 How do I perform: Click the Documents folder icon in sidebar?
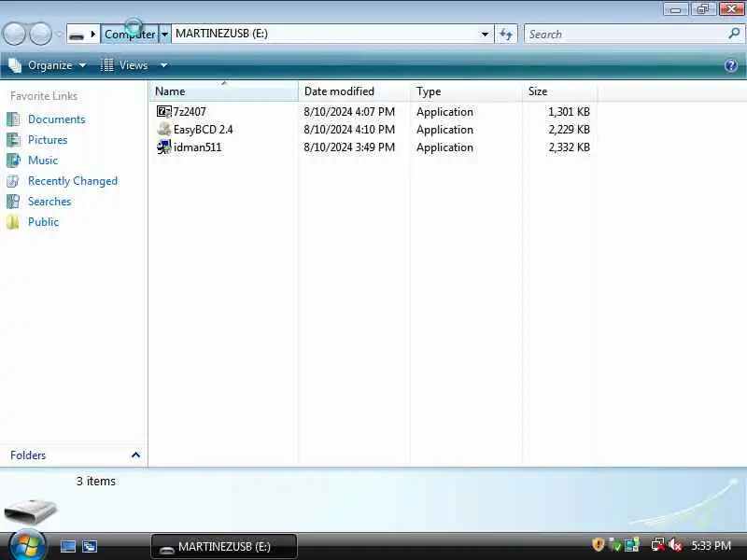point(13,119)
